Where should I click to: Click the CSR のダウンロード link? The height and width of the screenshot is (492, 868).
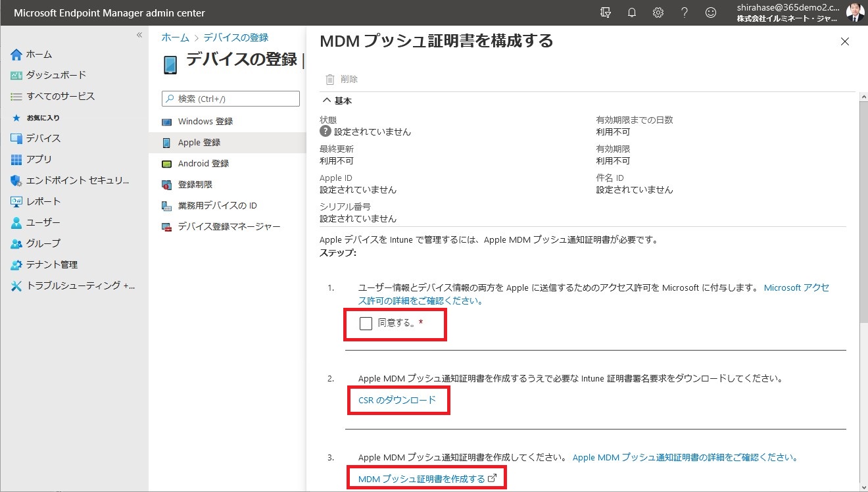pyautogui.click(x=397, y=400)
